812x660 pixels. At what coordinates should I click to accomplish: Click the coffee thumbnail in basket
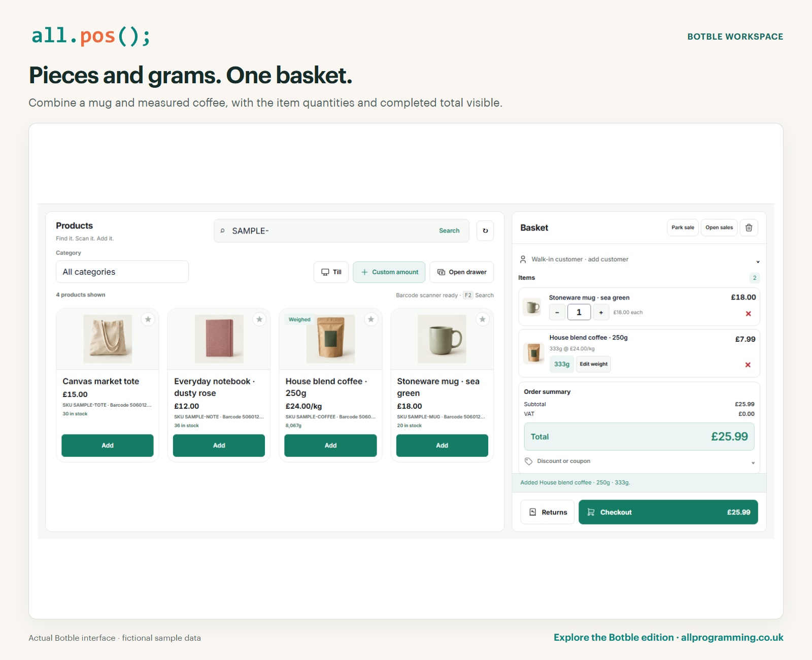click(533, 353)
